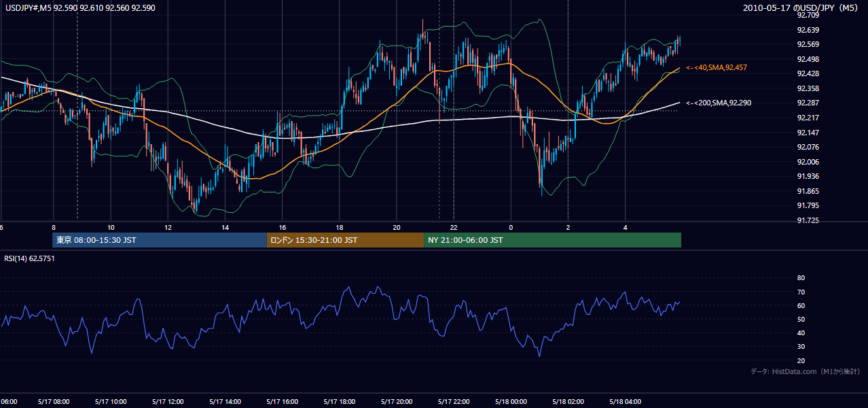Screen dimensions: 868x408
Task: Click the RSI(14) 62.5751 indicator label
Action: [x=29, y=258]
